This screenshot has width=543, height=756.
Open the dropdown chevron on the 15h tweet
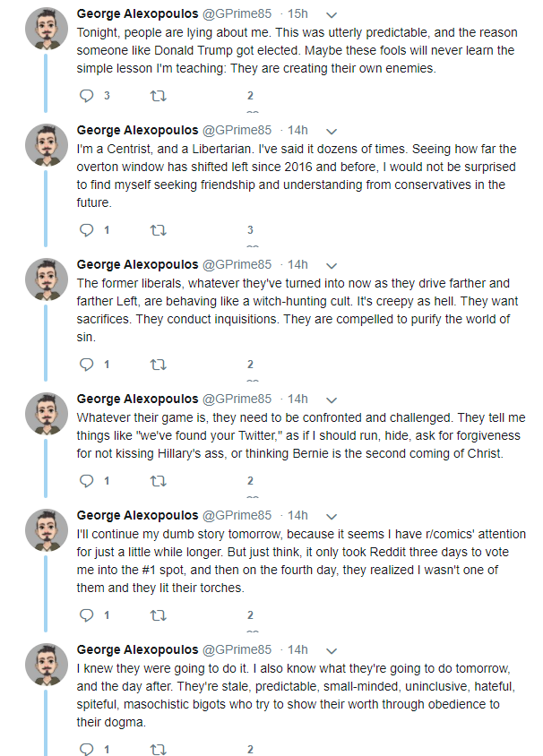pyautogui.click(x=332, y=15)
